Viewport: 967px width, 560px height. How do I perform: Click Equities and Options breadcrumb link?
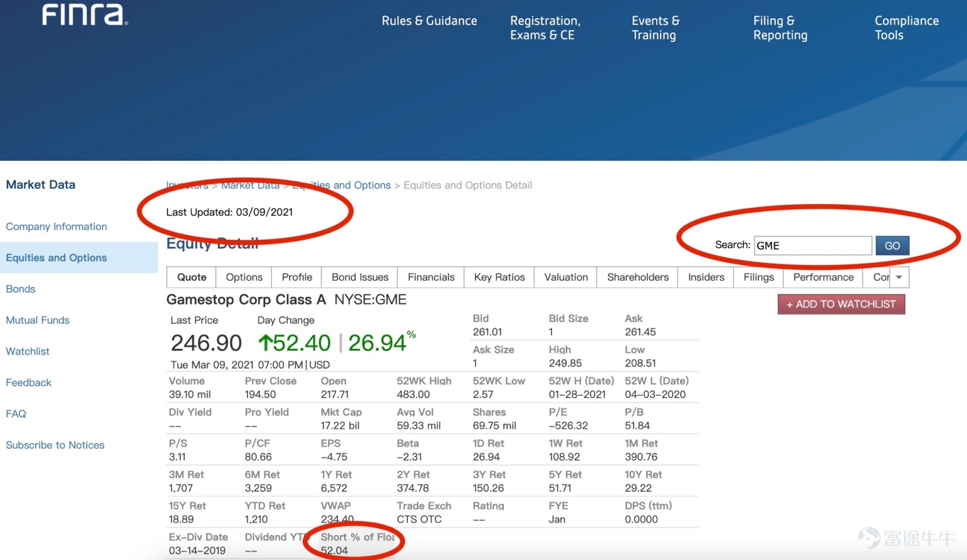pyautogui.click(x=341, y=185)
